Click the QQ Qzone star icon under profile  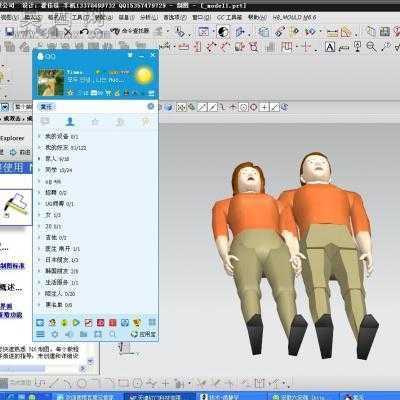70,93
